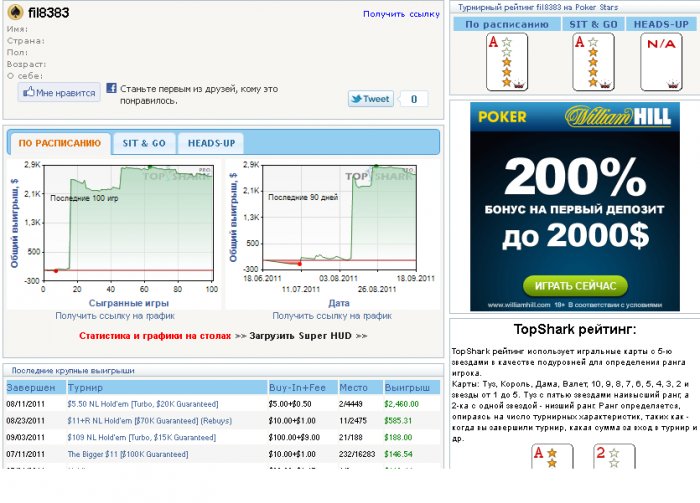Click the 2 example card in TopShark rating

pyautogui.click(x=614, y=456)
